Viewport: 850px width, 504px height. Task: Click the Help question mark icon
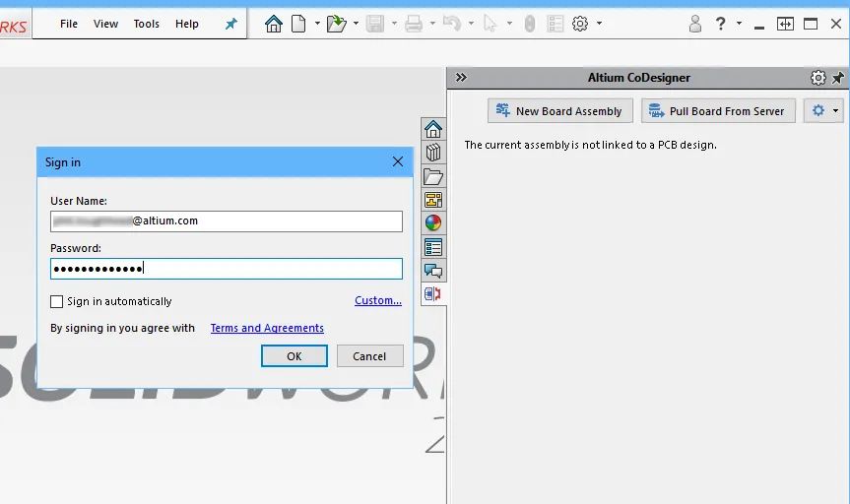[720, 24]
